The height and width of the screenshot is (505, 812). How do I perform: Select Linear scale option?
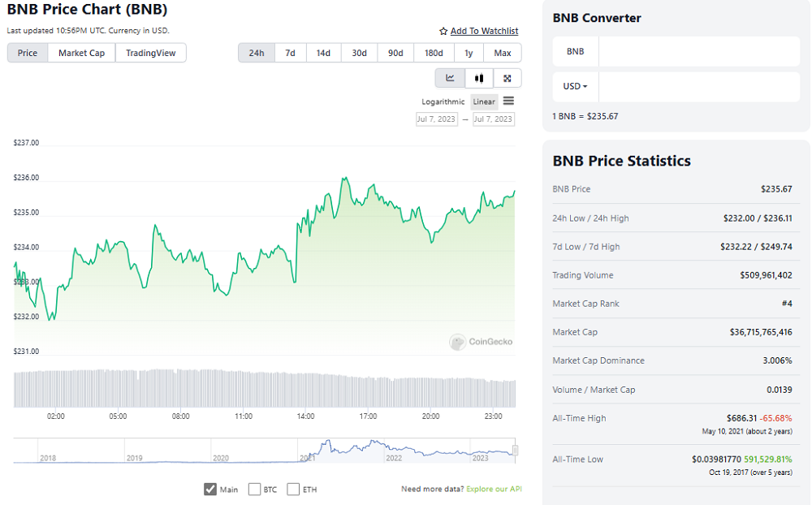pos(484,101)
